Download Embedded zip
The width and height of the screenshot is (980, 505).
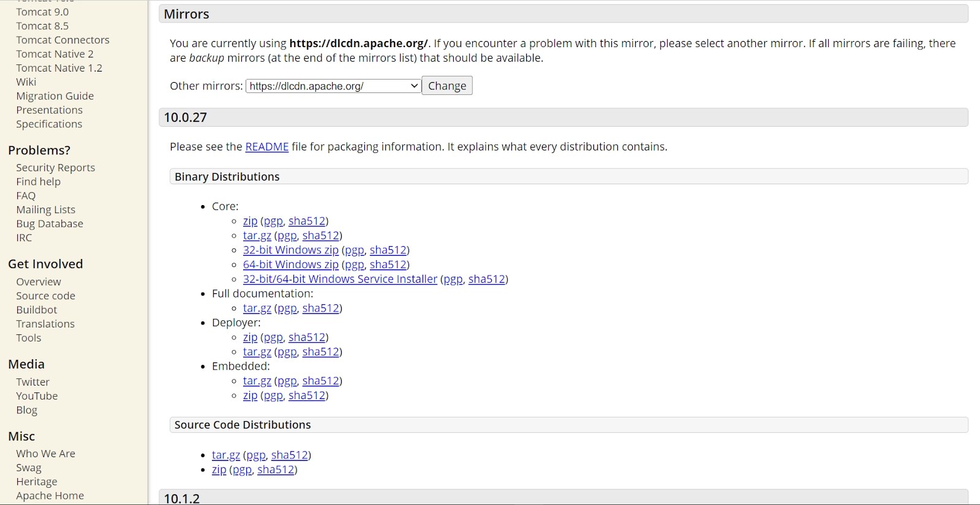tap(250, 395)
